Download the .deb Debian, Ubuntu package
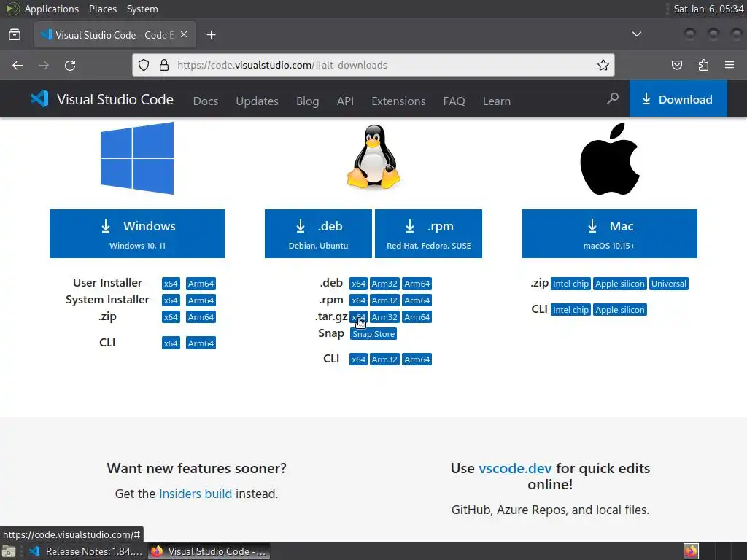This screenshot has height=560, width=747. click(318, 234)
